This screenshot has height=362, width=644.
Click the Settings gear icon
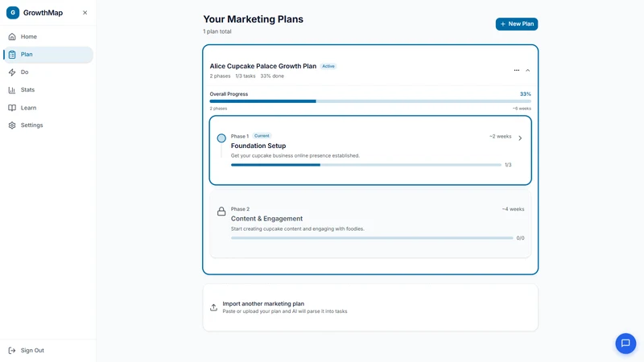click(12, 125)
